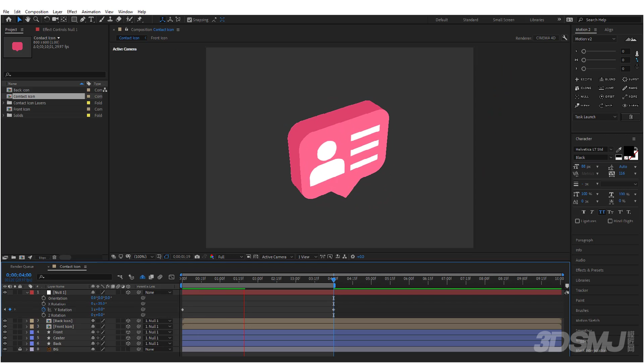Switch to the Render Queue tab
This screenshot has height=363, width=644.
coord(22,267)
